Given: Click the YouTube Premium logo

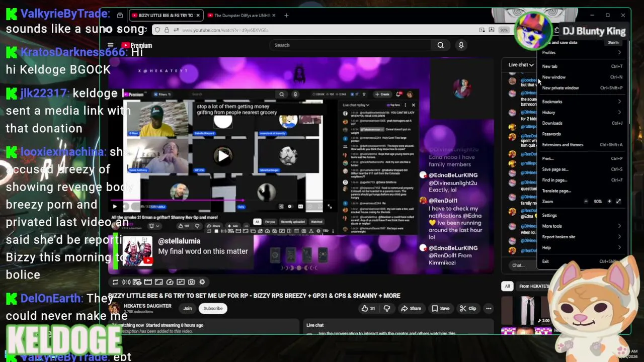Looking at the screenshot, I should (x=136, y=45).
